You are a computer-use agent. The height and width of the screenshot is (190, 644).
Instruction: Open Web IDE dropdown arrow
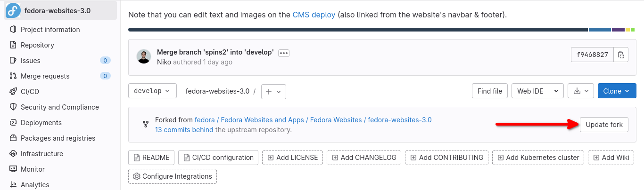(557, 91)
